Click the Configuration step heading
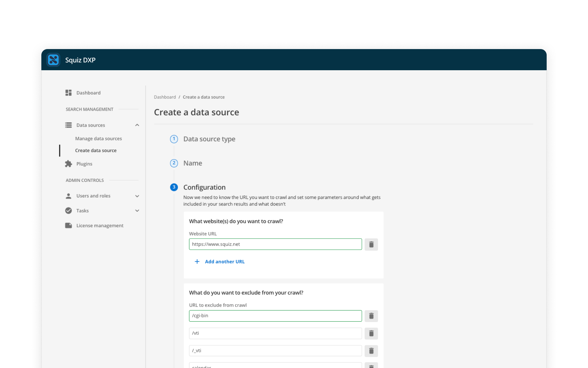 (204, 187)
